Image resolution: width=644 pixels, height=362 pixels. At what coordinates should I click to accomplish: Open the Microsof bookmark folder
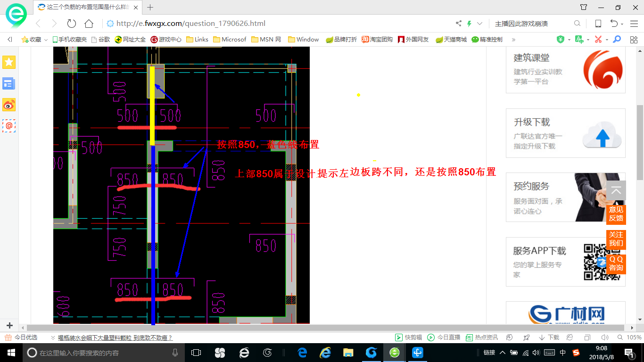tap(230, 40)
